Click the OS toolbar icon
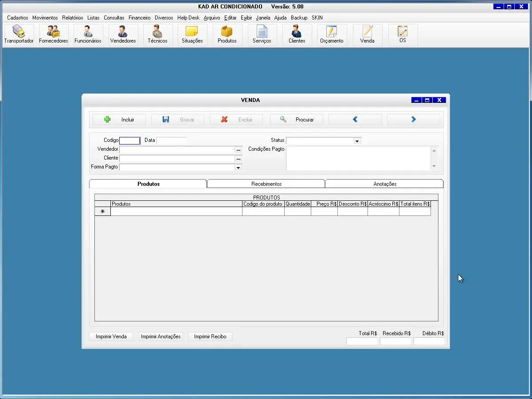 coord(403,35)
